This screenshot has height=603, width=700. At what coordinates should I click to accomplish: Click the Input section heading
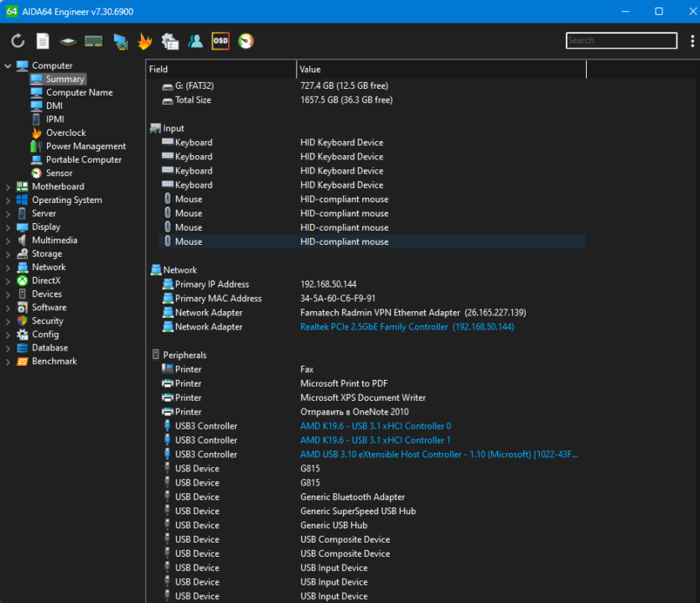(174, 128)
